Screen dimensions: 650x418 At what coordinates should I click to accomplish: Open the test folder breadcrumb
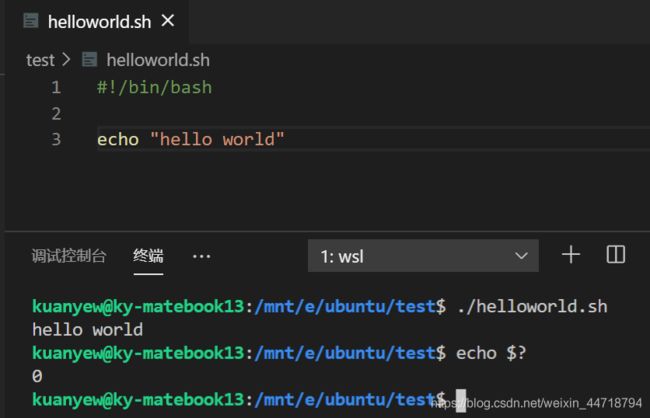point(40,60)
